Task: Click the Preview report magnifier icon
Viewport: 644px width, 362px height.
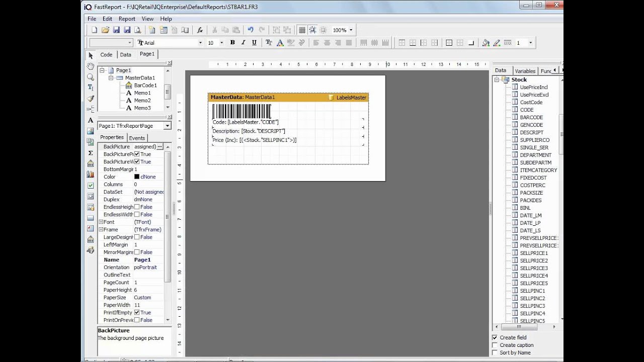Action: tap(138, 30)
